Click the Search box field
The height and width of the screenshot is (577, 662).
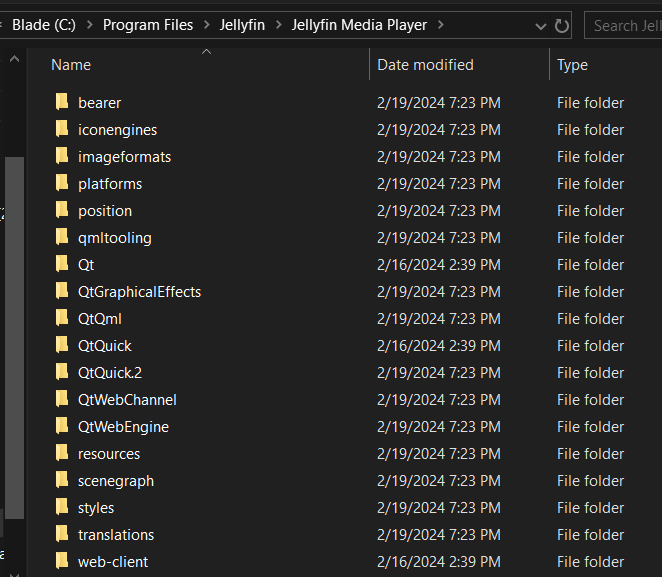(625, 25)
